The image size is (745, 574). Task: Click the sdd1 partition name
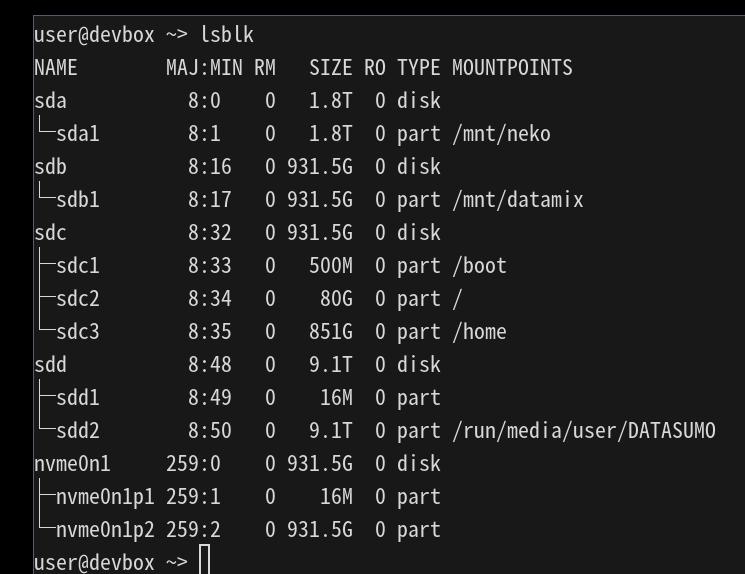(x=78, y=398)
